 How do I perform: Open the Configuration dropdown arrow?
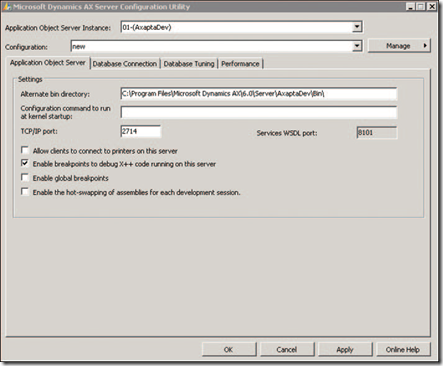[x=357, y=46]
